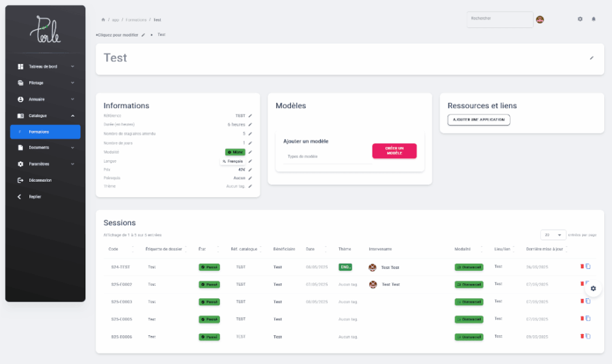Click Distanciel badge in S25-F0005 row
The width and height of the screenshot is (612, 364).
click(469, 319)
